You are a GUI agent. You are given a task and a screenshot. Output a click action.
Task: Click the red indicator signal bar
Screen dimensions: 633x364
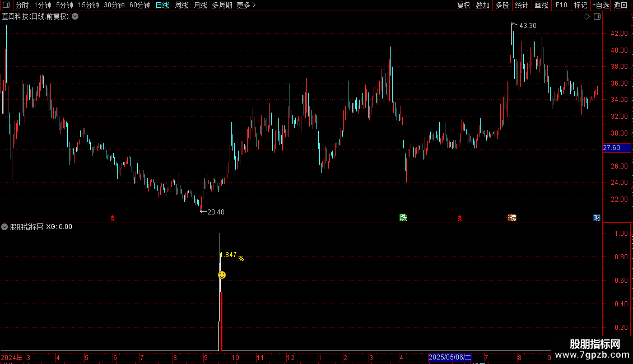click(222, 321)
